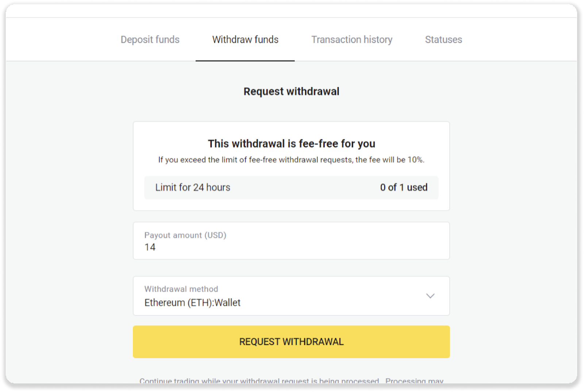Screen dimensions: 584x392
Task: Select the "0 of 1 used" counter
Action: tap(404, 187)
